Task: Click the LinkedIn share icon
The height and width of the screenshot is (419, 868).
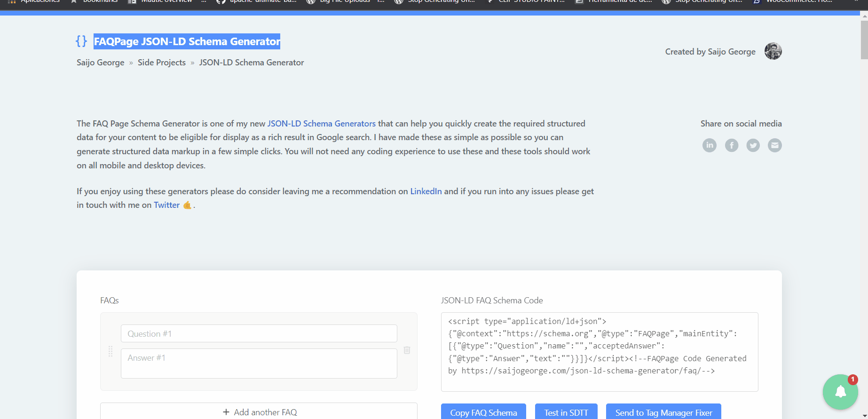Action: [709, 145]
